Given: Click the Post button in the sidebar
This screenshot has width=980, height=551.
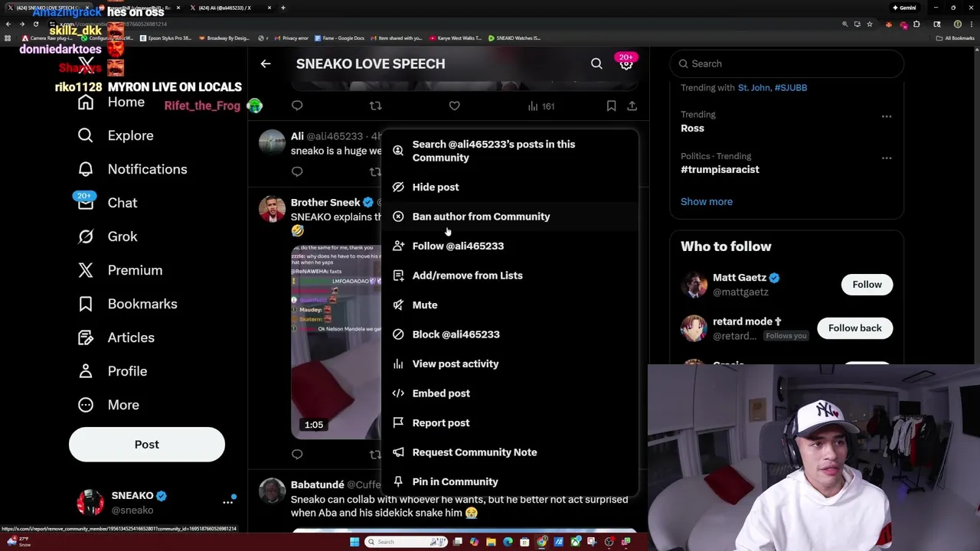Looking at the screenshot, I should [x=147, y=445].
